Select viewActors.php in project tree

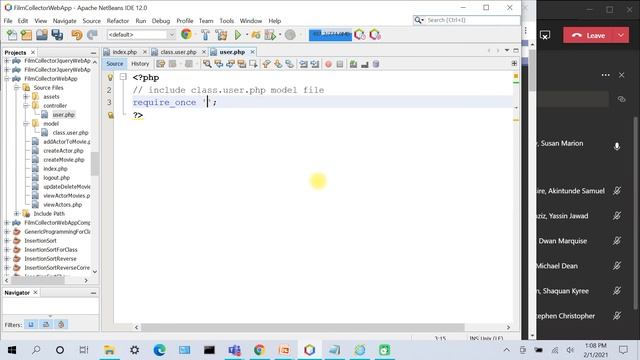(62, 204)
